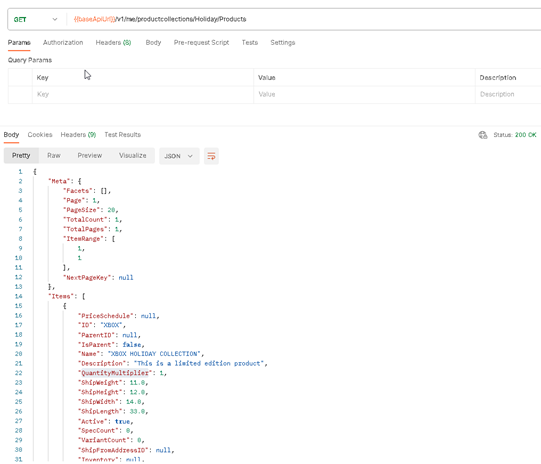Click the "This is a limited edition product" description
Screen dimensions: 541x464
(x=199, y=364)
